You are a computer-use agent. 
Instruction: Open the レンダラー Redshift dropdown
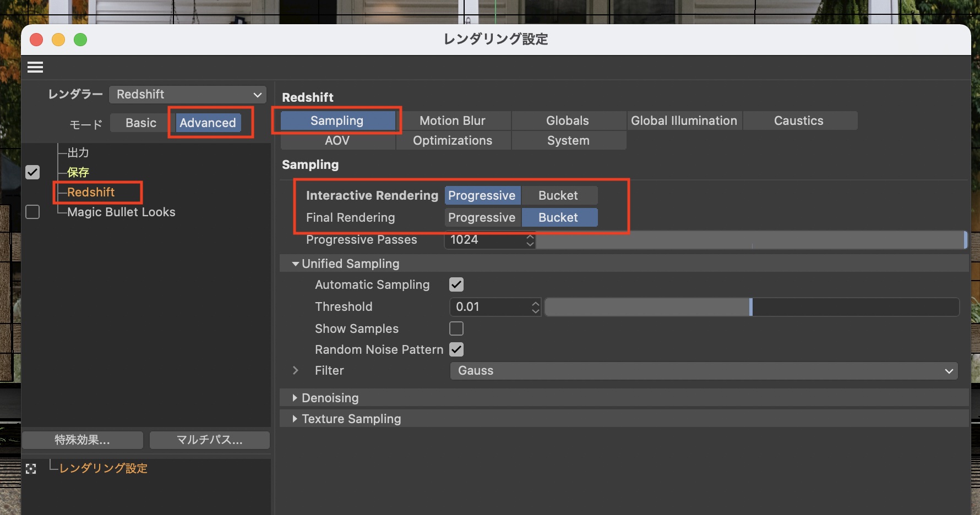tap(188, 94)
